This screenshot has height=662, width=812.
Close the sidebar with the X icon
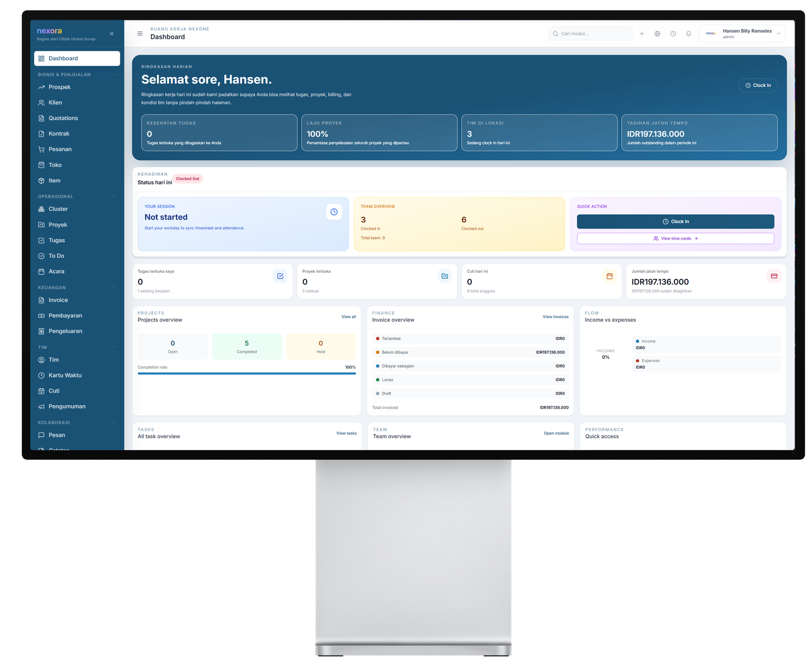point(112,34)
